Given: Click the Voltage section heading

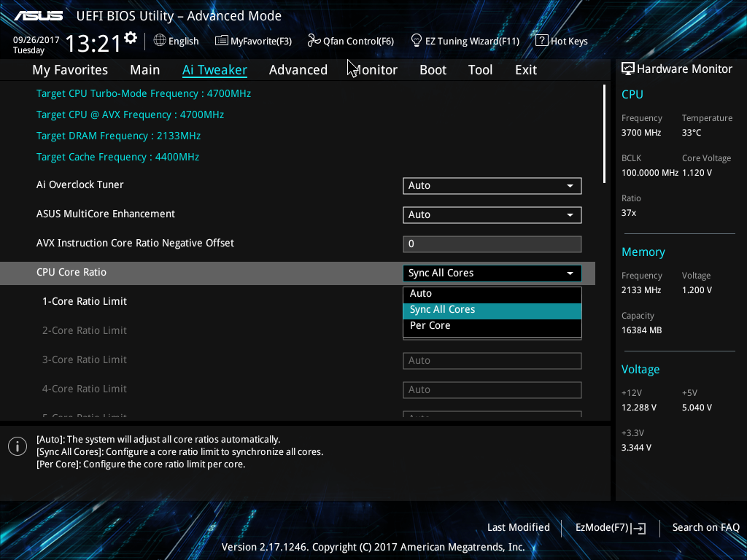Looking at the screenshot, I should 640,370.
